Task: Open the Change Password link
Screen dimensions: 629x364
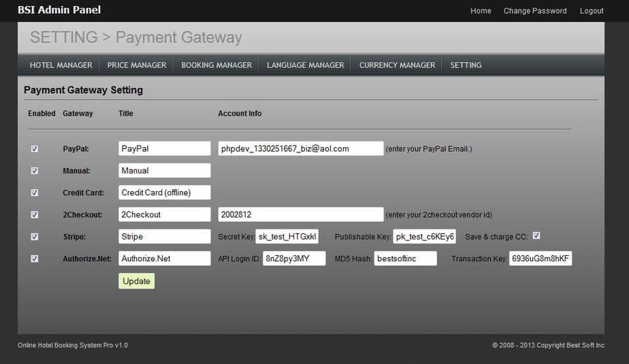Action: pos(535,11)
